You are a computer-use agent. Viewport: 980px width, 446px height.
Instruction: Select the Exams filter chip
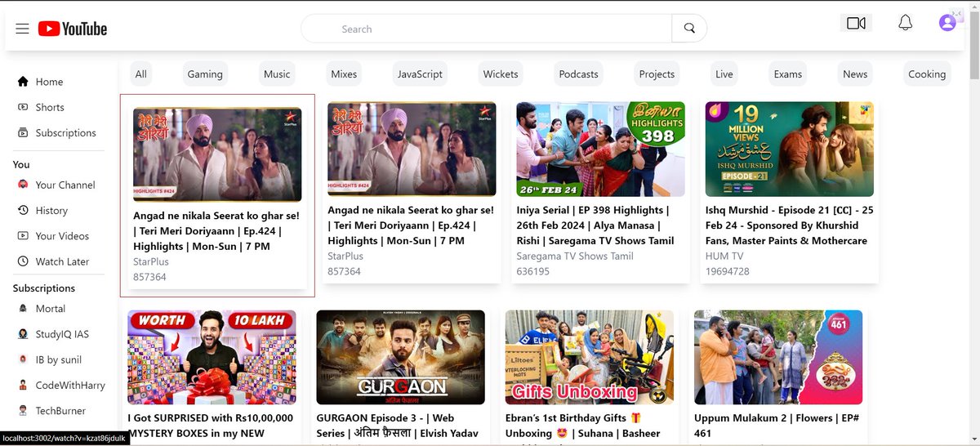[788, 74]
